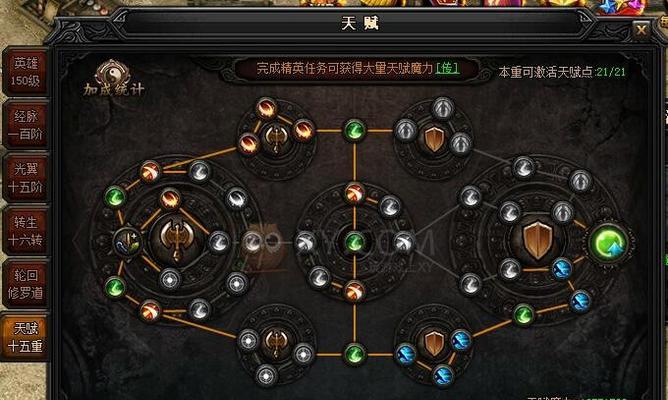
Task: Select the 轮回修罗道 tab
Action: tap(26, 284)
